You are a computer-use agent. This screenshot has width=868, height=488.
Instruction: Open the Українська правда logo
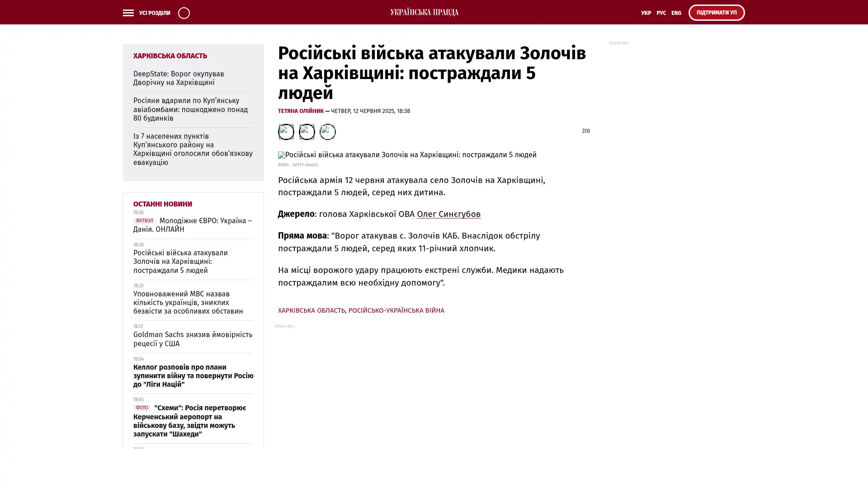tap(425, 13)
